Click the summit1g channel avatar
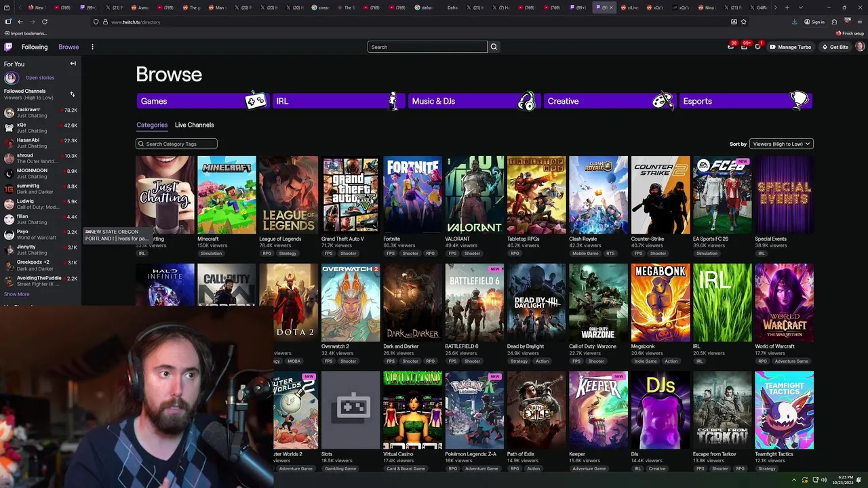Image resolution: width=868 pixels, height=488 pixels. pos(9,189)
